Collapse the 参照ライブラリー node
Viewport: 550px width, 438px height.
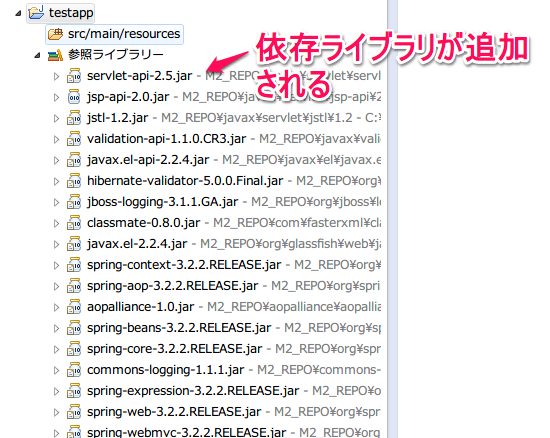[37, 55]
